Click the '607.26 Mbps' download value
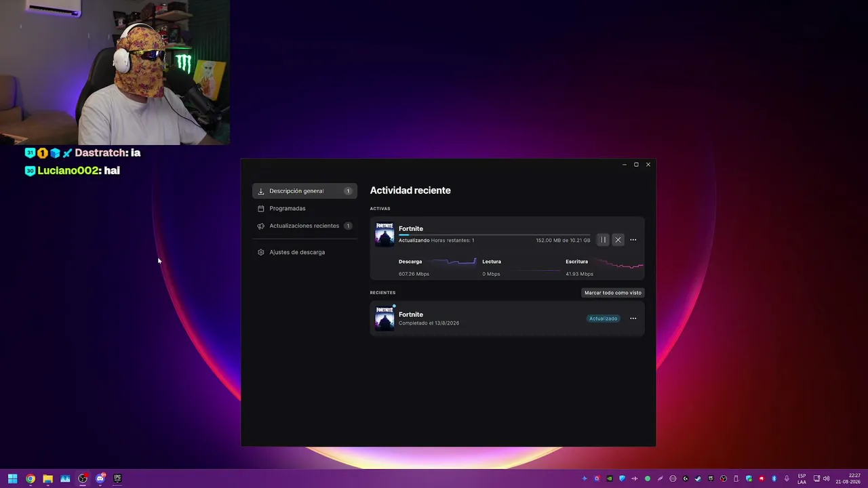868x488 pixels. click(414, 274)
